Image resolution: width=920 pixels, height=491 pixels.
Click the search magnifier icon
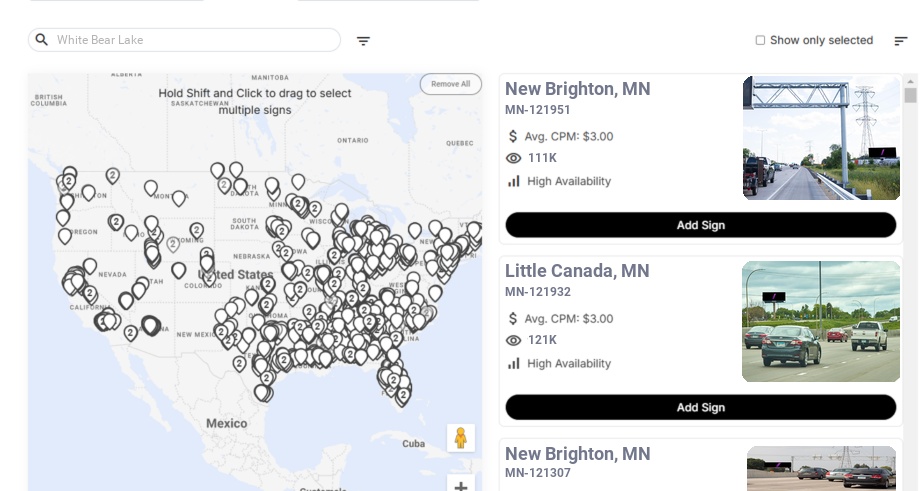click(x=42, y=40)
